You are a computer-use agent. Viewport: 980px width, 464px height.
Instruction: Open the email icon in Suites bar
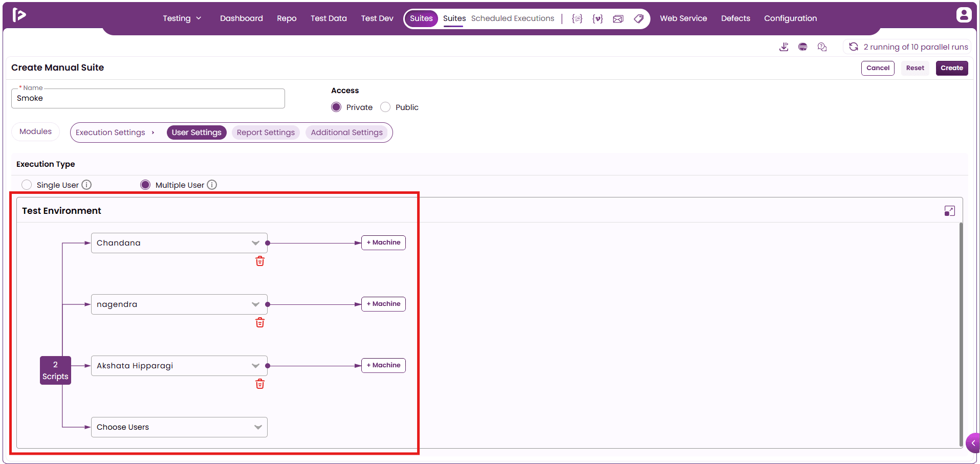point(618,19)
